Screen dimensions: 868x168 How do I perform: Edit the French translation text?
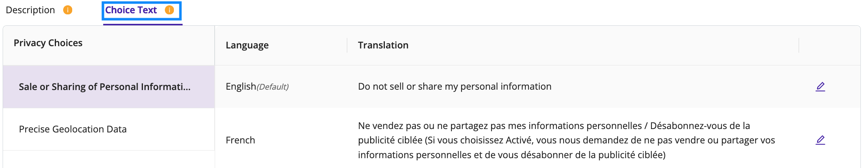point(820,140)
